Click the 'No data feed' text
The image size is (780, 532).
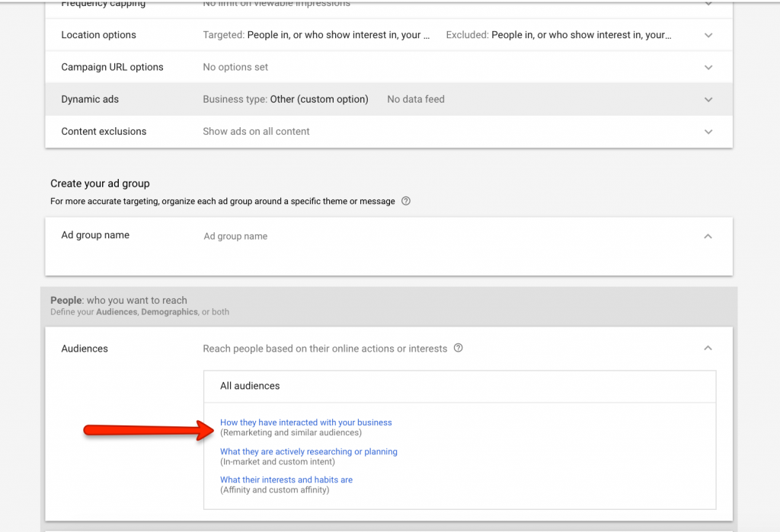[415, 99]
